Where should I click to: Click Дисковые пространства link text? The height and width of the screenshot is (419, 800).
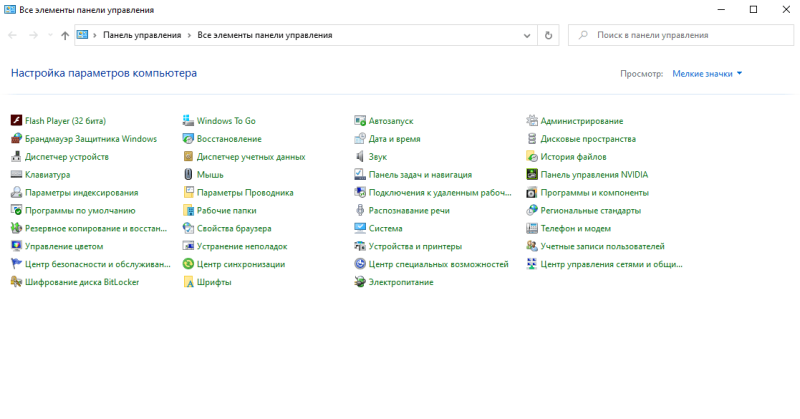click(x=588, y=139)
